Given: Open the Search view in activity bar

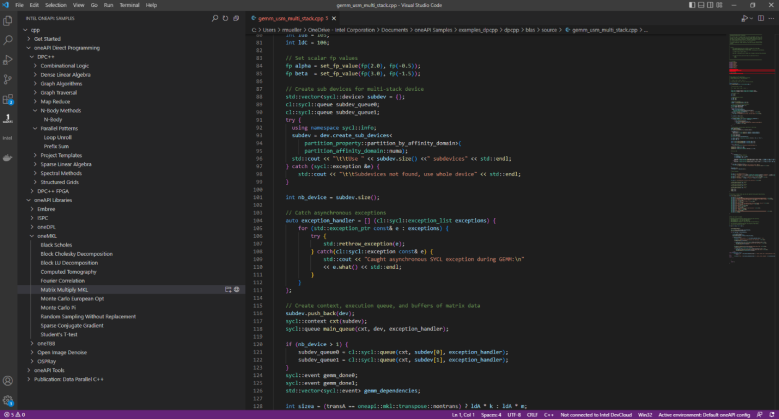Looking at the screenshot, I should point(8,40).
